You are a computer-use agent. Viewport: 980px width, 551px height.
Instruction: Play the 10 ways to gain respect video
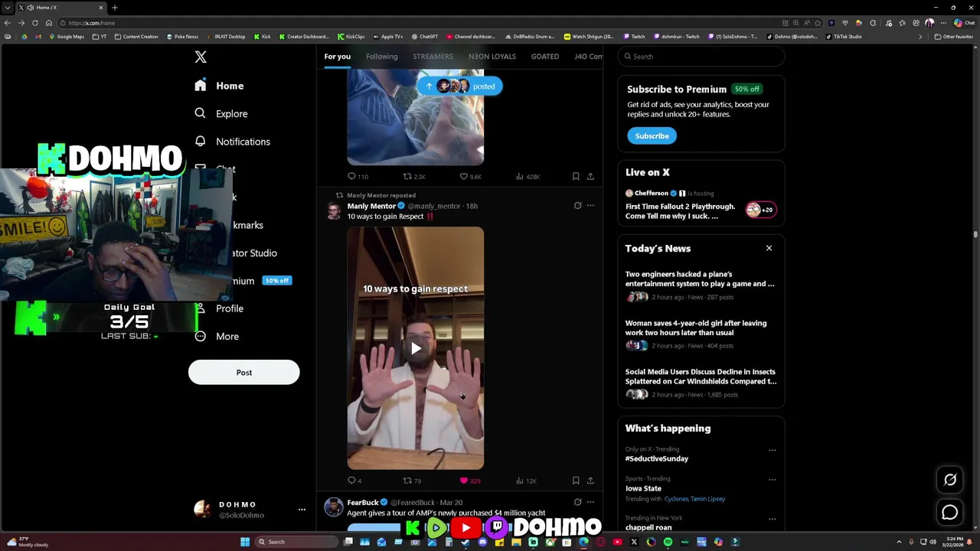tap(415, 348)
